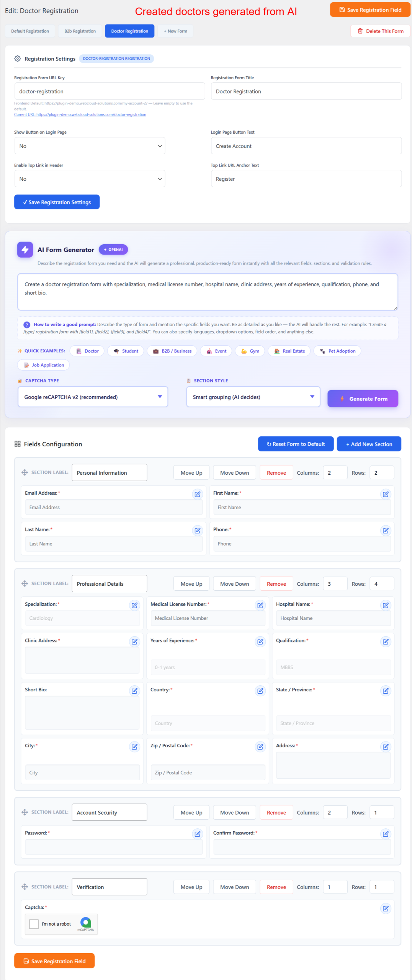412x980 pixels.
Task: Click drag handle of Personal Information section
Action: coord(25,472)
